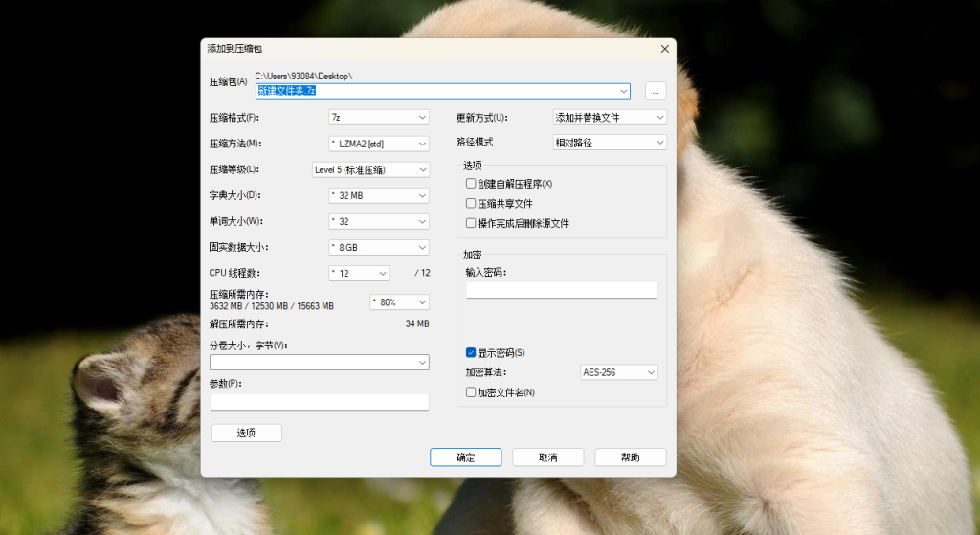Screen dimensions: 980x535
Task: Click the 输入密码 password field
Action: 562,290
